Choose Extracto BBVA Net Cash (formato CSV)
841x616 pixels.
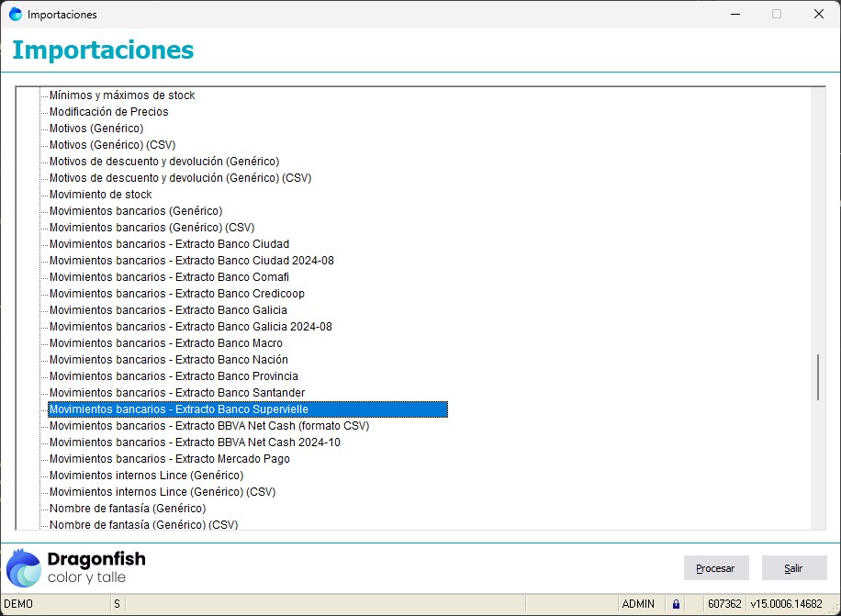208,426
